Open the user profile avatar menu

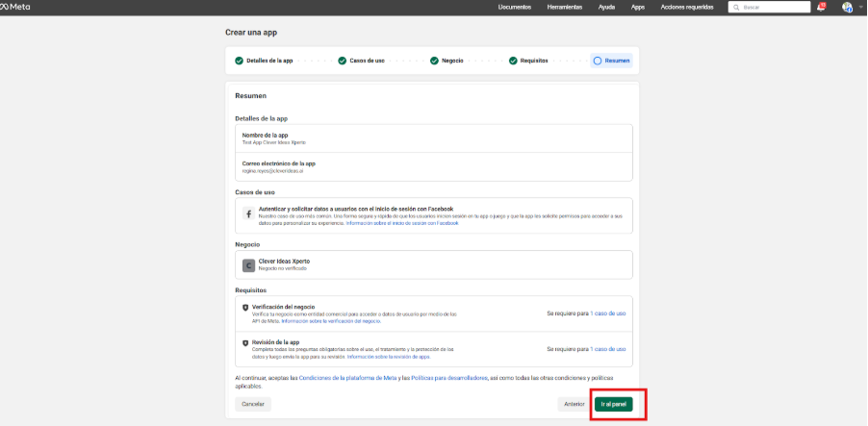point(848,7)
